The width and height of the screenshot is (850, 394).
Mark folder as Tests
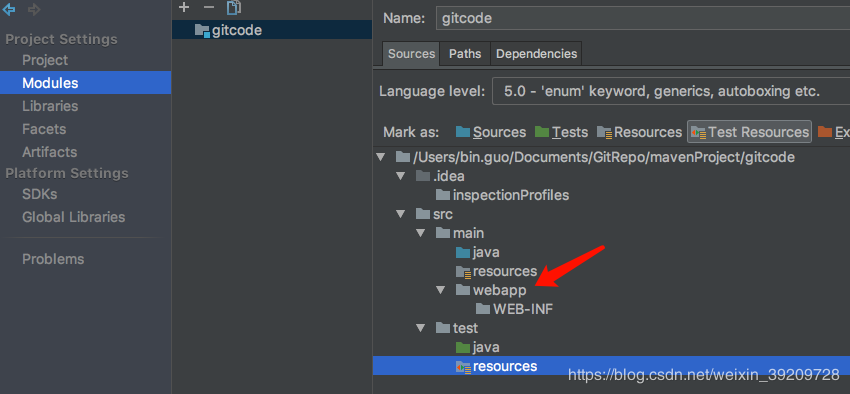click(x=562, y=132)
